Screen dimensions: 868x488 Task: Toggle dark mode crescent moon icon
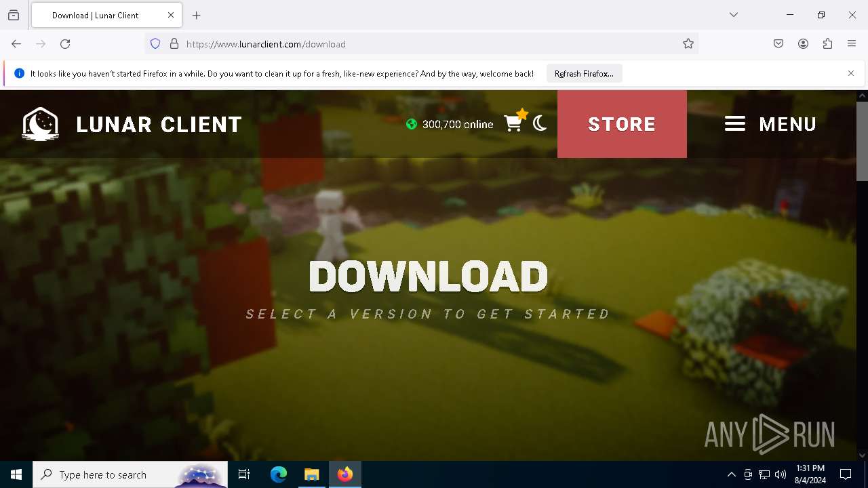pos(540,123)
